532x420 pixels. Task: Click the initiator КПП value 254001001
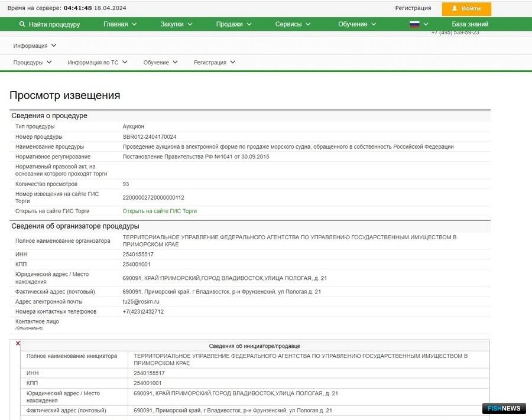(x=148, y=383)
